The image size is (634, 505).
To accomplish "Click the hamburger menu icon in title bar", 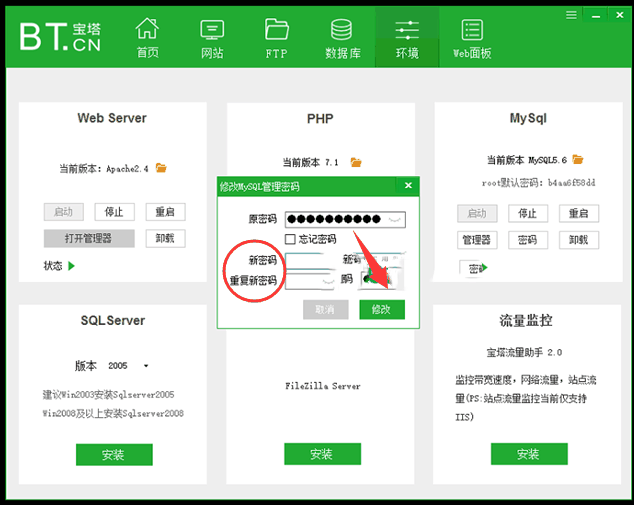I will click(x=571, y=15).
